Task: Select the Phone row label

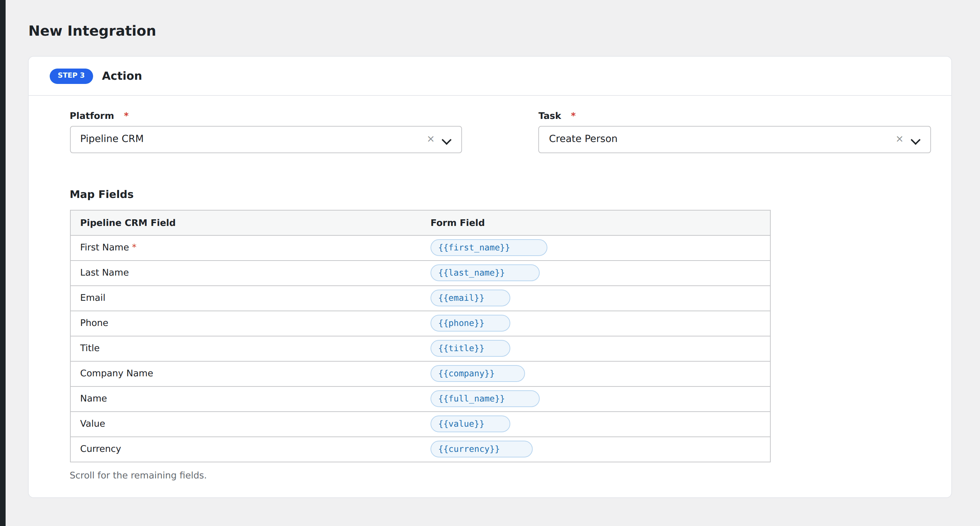Action: (94, 323)
